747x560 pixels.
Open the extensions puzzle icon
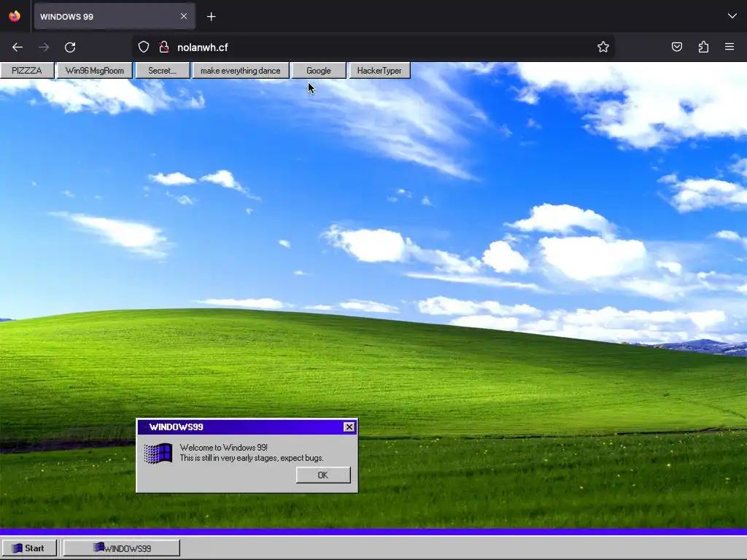[703, 47]
